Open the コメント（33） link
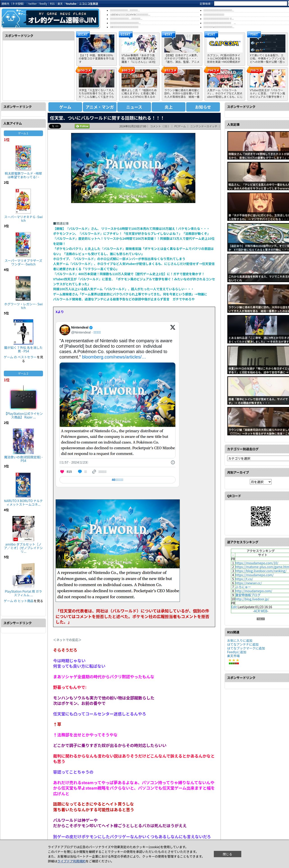 coord(160,126)
